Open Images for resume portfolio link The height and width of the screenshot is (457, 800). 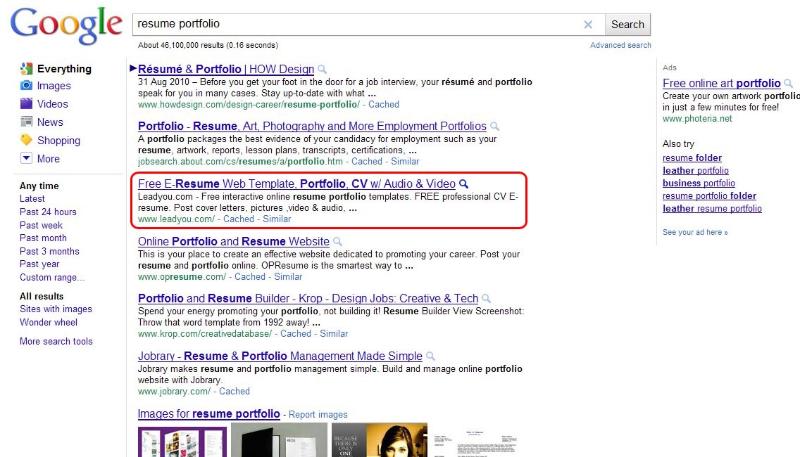209,414
